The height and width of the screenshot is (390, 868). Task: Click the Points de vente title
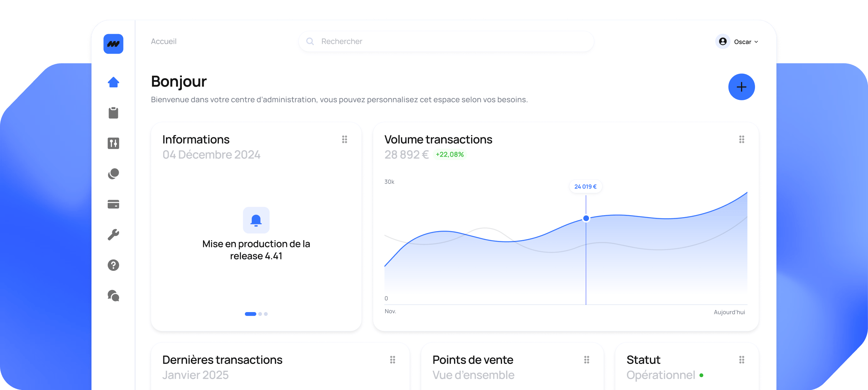(x=473, y=360)
